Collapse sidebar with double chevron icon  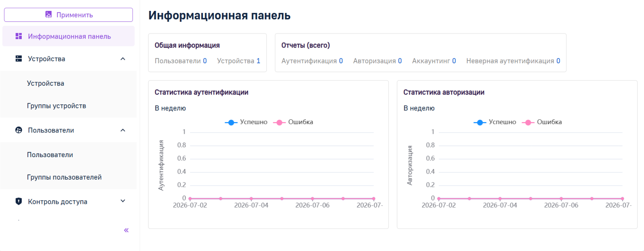[x=126, y=230]
